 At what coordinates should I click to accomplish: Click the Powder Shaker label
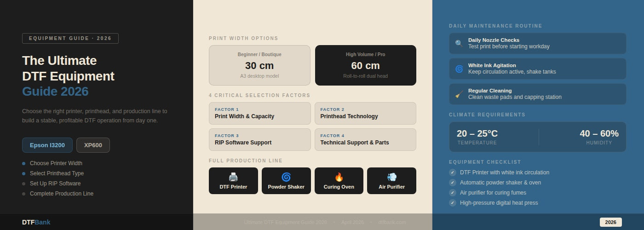tap(286, 187)
